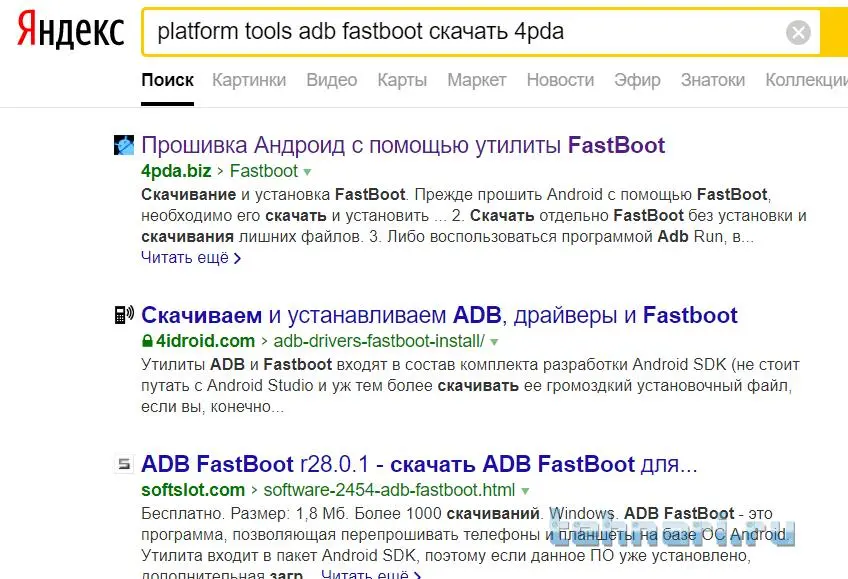This screenshot has height=579, width=848.
Task: Expand snippet with "Читать ещё" under 4pda result
Action: [191, 257]
